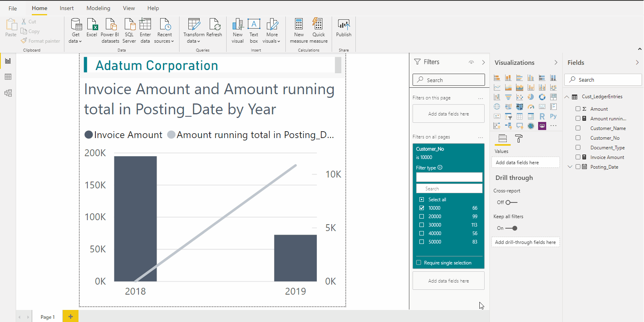Check the Customer_Name field
644x322 pixels.
click(578, 128)
